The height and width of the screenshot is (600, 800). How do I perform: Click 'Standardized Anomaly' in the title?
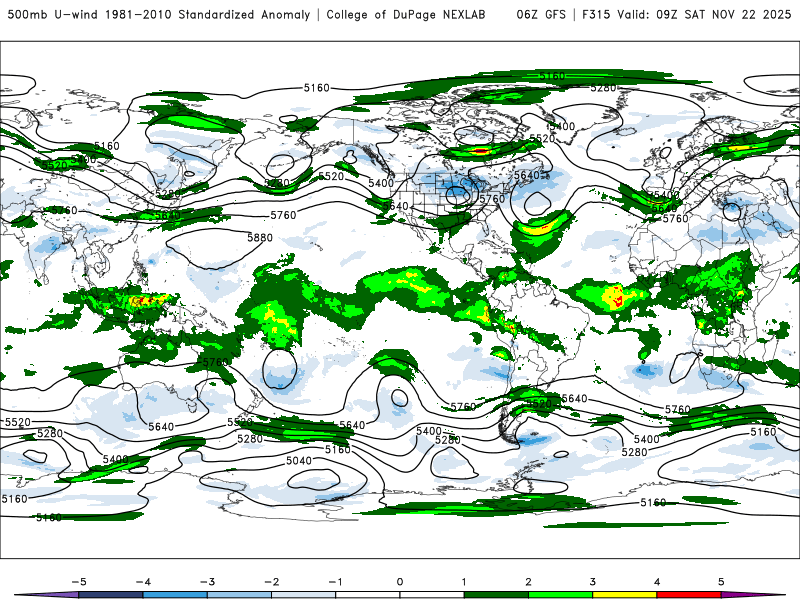[244, 14]
